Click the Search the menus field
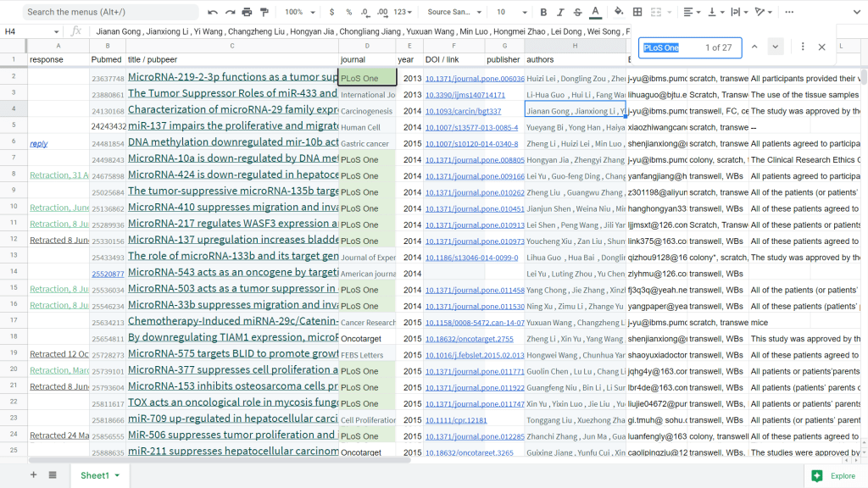 [x=108, y=12]
